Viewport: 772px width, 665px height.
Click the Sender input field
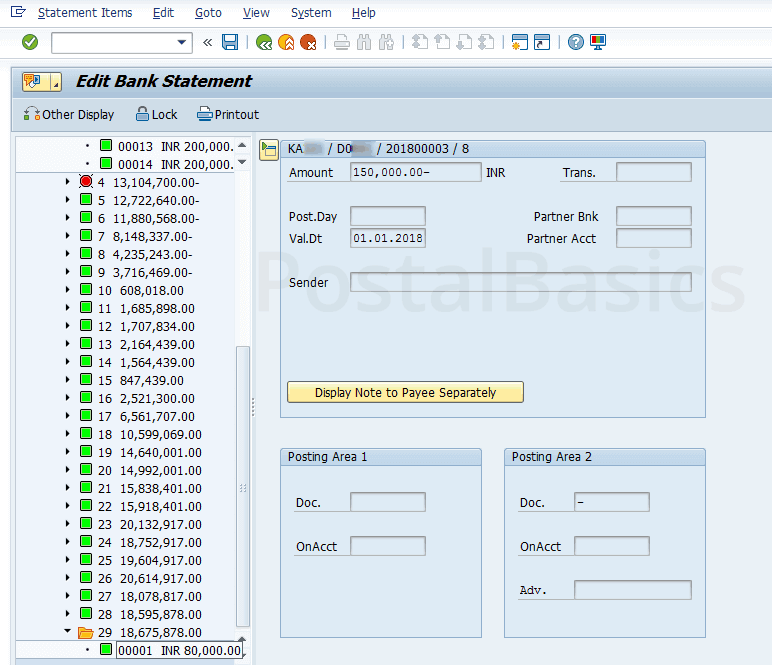[x=520, y=282]
